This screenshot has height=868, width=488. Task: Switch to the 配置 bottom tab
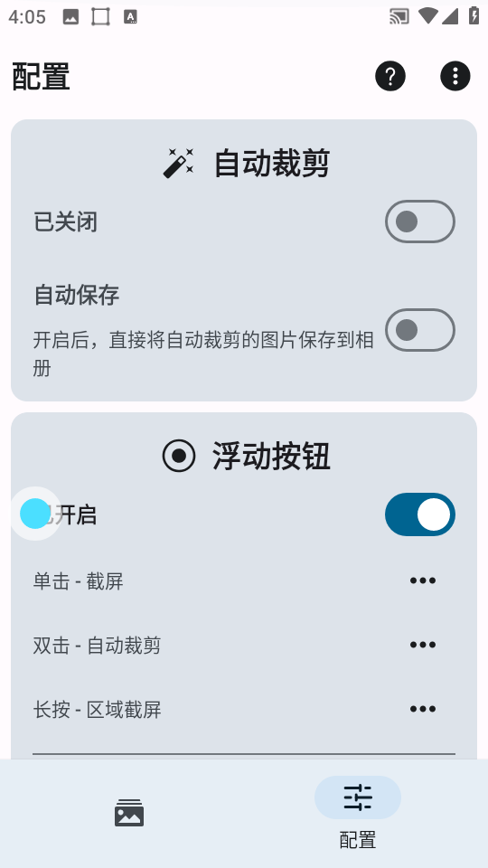358,813
